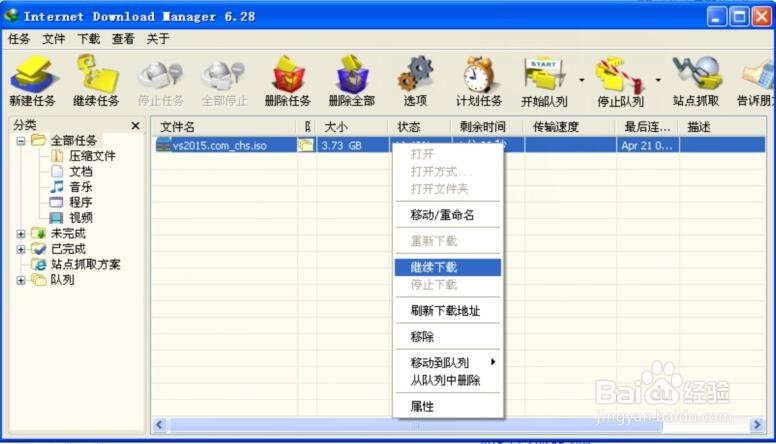Open the 关于 menu

click(158, 39)
